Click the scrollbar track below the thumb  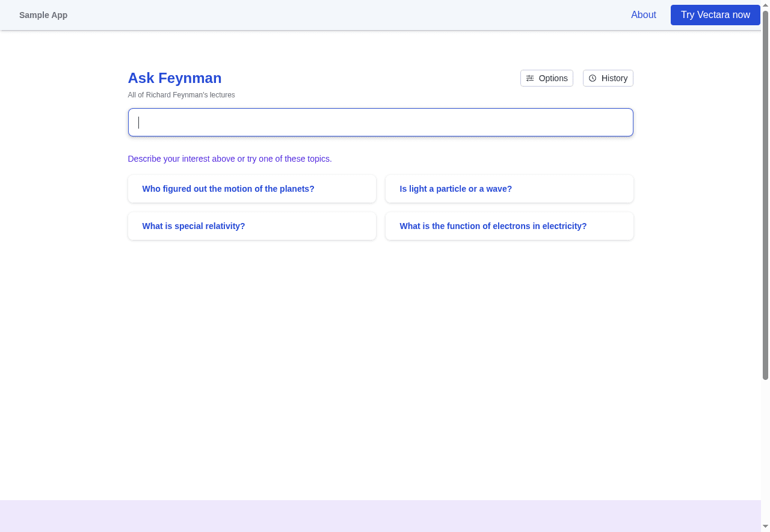(x=765, y=451)
